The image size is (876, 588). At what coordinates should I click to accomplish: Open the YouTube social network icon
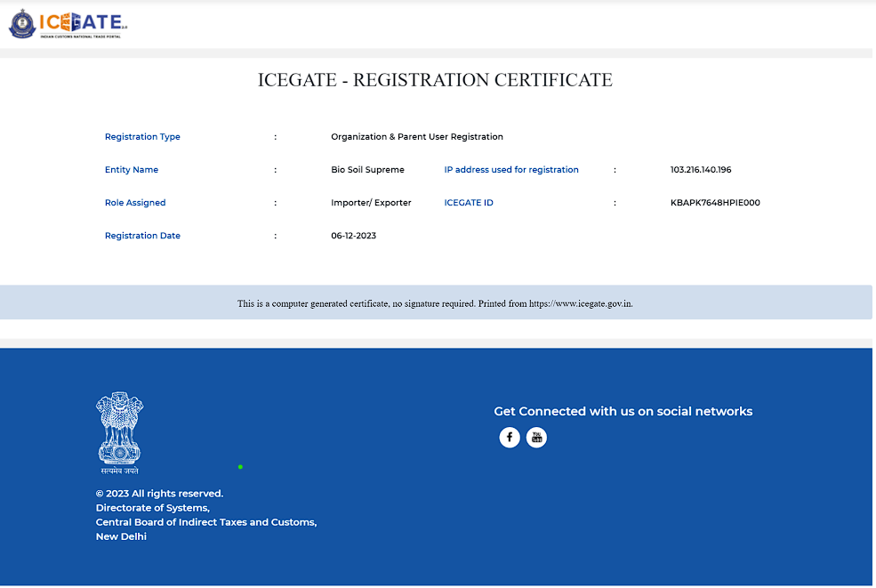(536, 437)
